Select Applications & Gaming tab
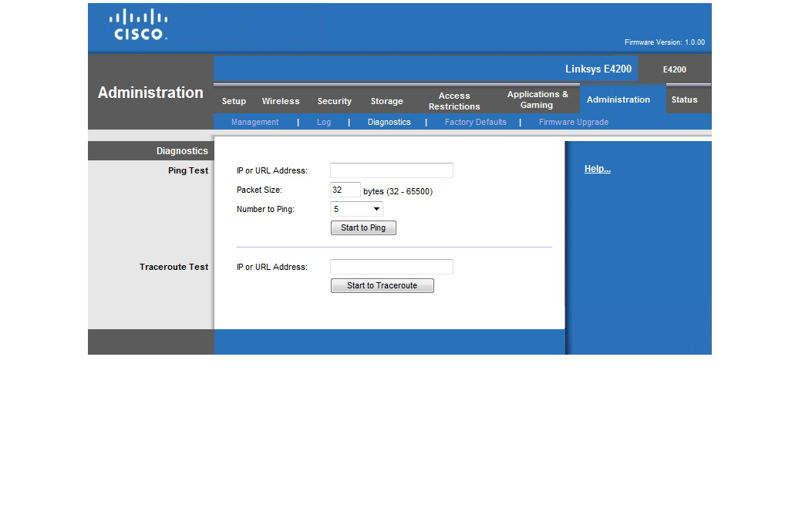The height and width of the screenshot is (532, 802). [x=537, y=100]
